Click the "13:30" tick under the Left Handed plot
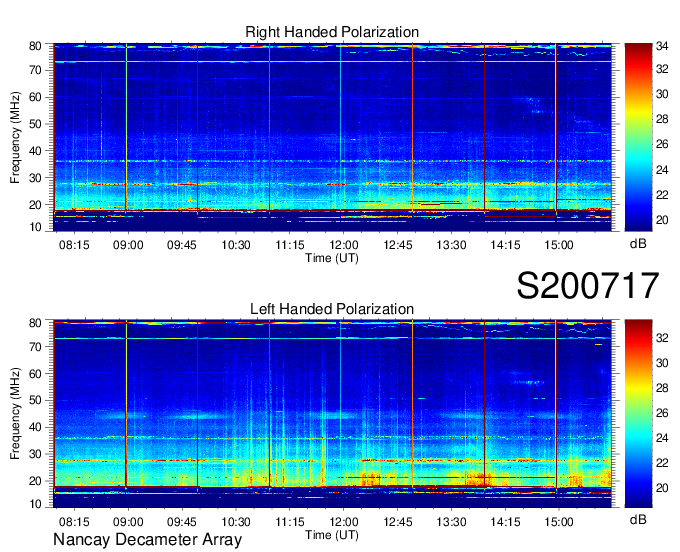This screenshot has width=680, height=552. [451, 522]
